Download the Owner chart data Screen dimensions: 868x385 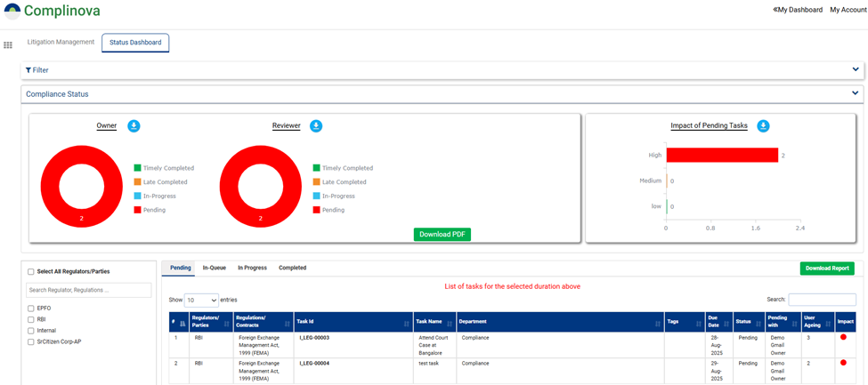(x=134, y=126)
